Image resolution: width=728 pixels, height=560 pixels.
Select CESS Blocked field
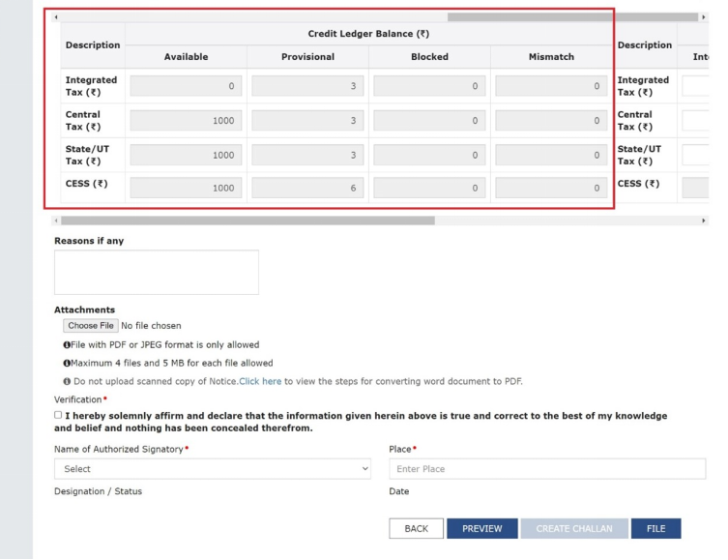429,188
